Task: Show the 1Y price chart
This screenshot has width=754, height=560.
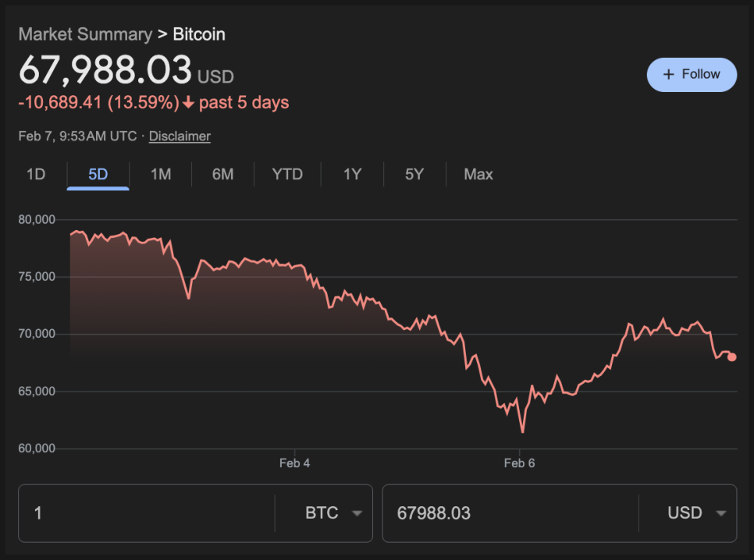Action: coord(353,175)
